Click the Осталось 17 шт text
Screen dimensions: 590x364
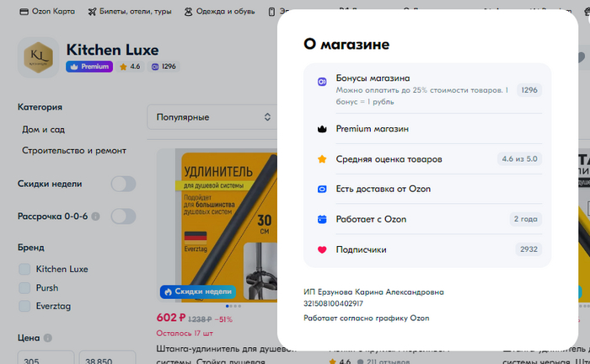(x=185, y=334)
